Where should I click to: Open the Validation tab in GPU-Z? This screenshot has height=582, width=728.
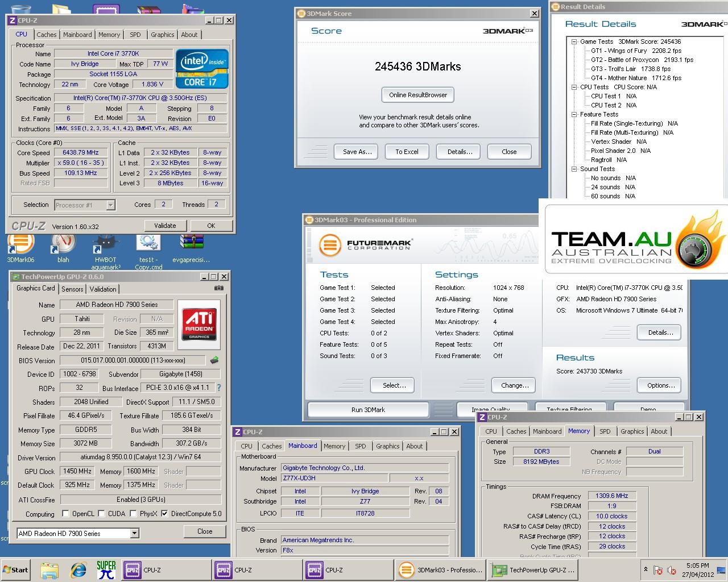103,289
